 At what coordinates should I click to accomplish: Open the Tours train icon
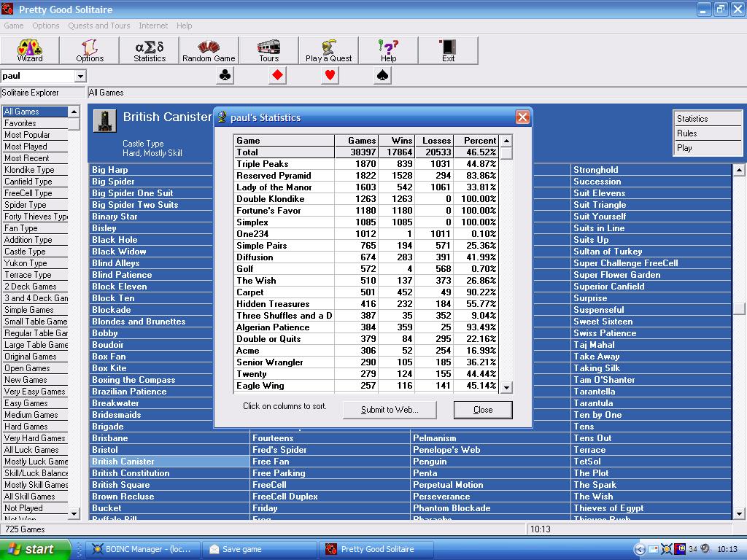pos(268,50)
